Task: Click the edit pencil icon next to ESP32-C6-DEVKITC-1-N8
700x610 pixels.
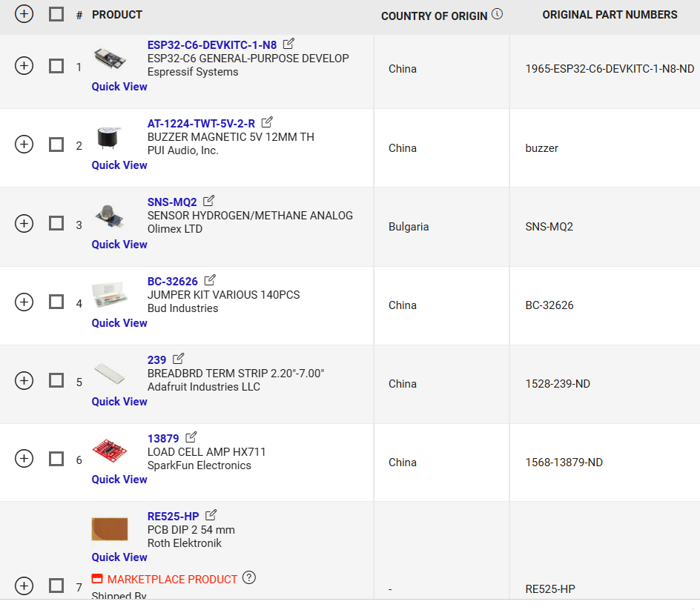Action: pyautogui.click(x=289, y=44)
